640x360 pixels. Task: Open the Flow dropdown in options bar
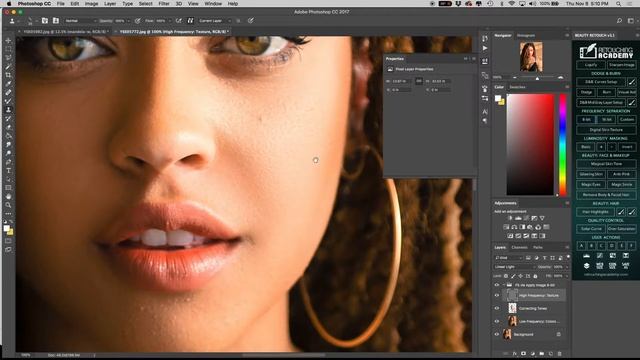[x=169, y=20]
